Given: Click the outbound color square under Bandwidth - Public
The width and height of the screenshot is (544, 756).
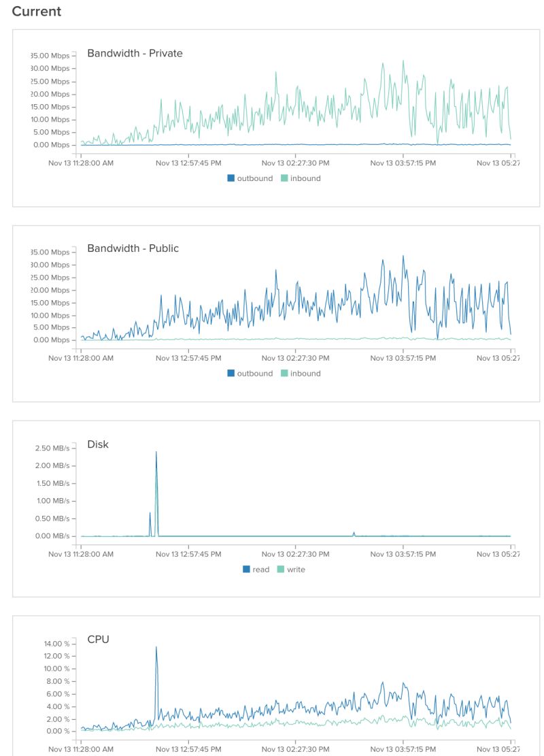Looking at the screenshot, I should (230, 373).
